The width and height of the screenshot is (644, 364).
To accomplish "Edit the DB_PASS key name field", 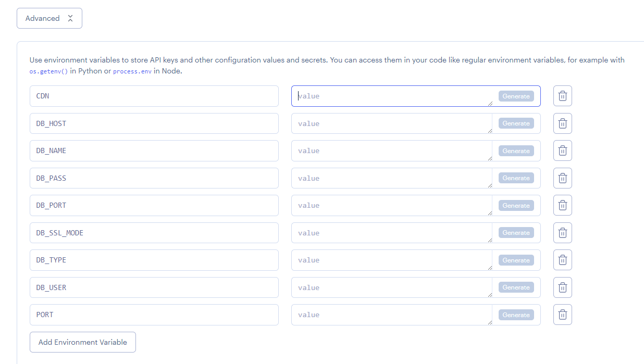I will (154, 178).
